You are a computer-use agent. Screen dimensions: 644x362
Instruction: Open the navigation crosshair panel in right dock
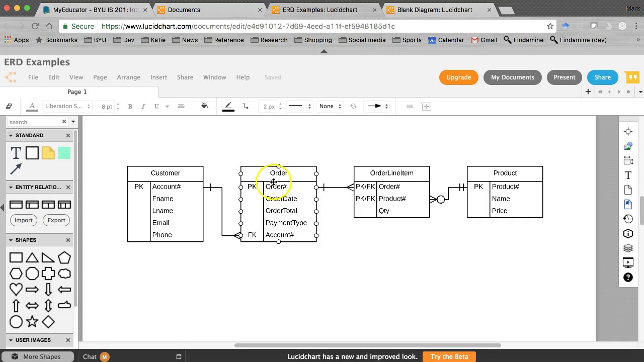click(628, 132)
